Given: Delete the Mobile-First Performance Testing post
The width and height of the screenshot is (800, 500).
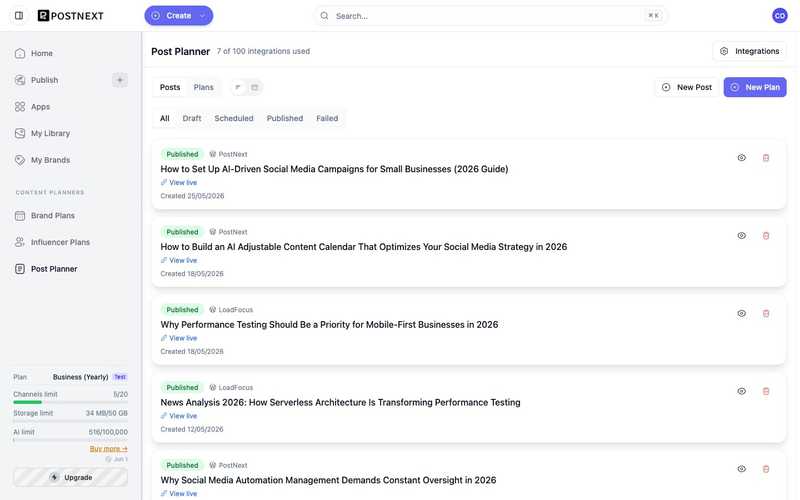Looking at the screenshot, I should (766, 313).
